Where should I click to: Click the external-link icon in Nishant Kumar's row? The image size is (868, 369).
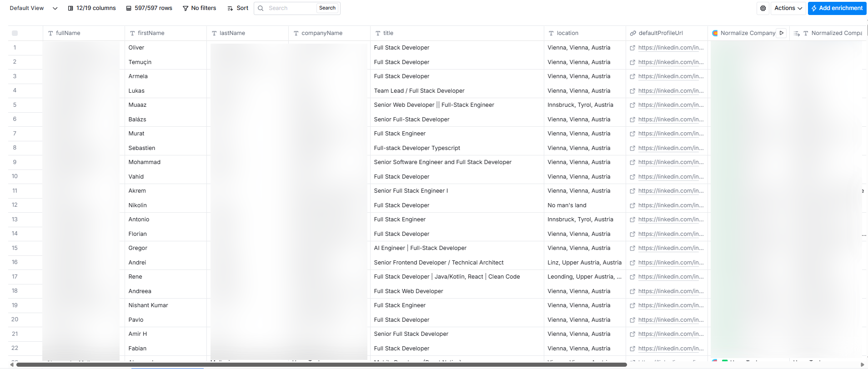632,305
